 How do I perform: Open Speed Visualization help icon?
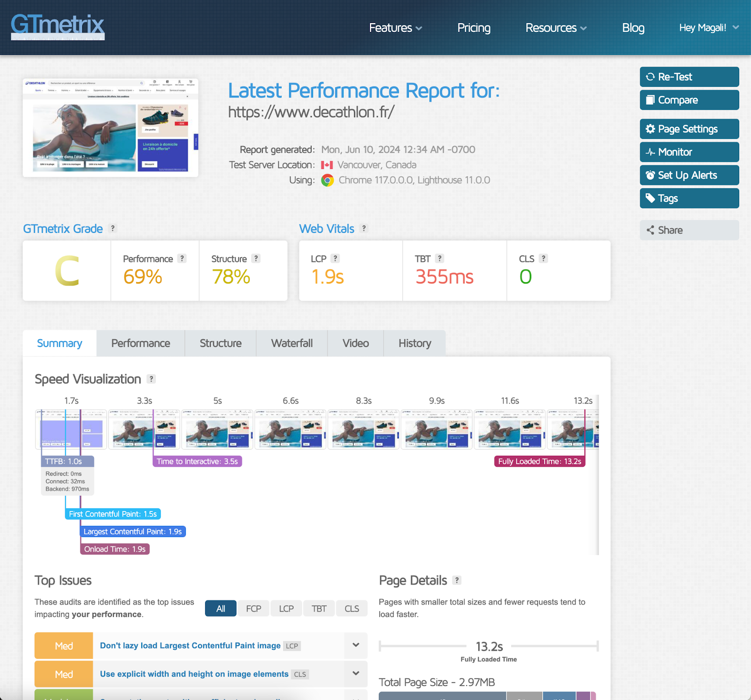pyautogui.click(x=151, y=379)
